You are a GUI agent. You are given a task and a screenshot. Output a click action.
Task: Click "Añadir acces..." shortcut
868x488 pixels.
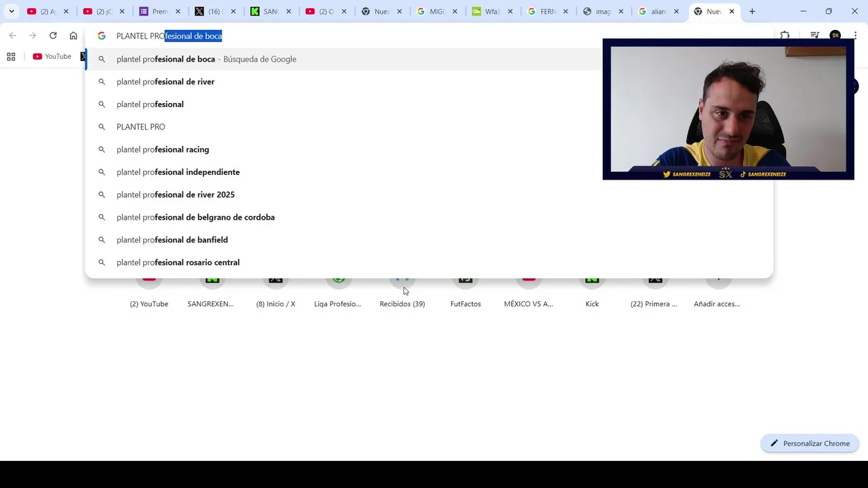click(x=717, y=293)
